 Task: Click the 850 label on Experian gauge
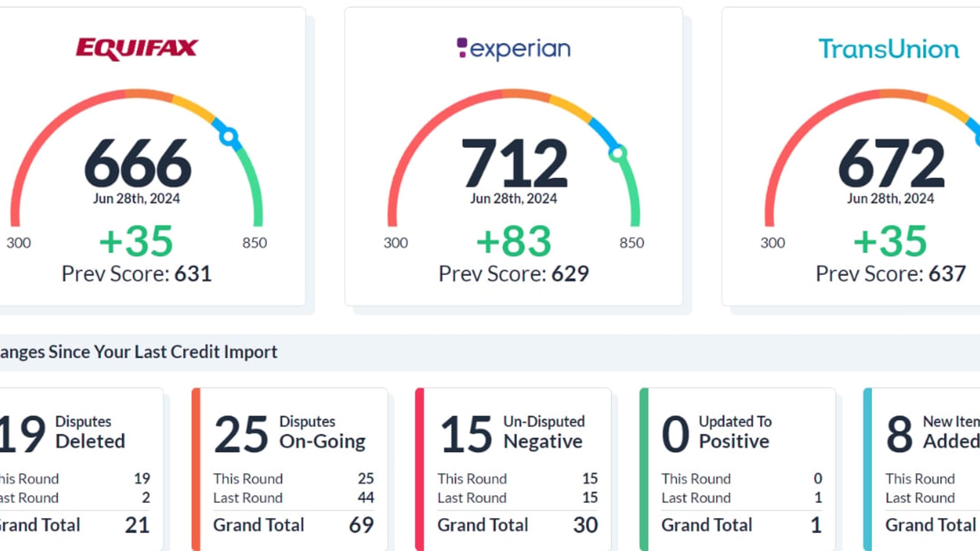point(632,243)
